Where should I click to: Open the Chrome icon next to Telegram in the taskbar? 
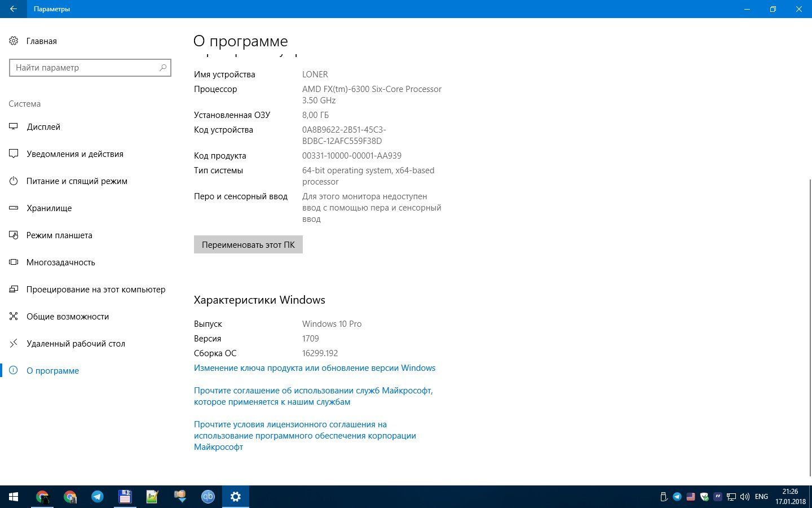[70, 497]
